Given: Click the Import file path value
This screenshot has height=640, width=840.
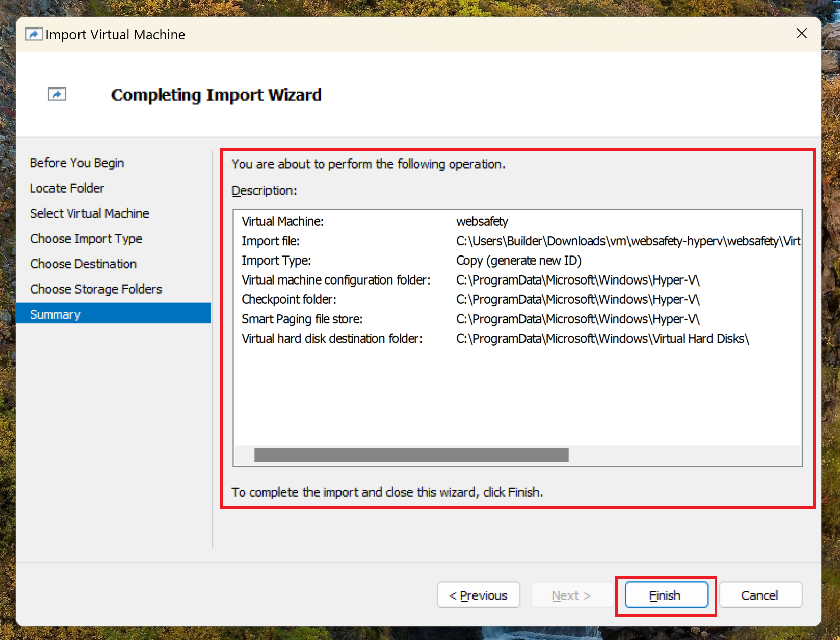Looking at the screenshot, I should coord(628,241).
